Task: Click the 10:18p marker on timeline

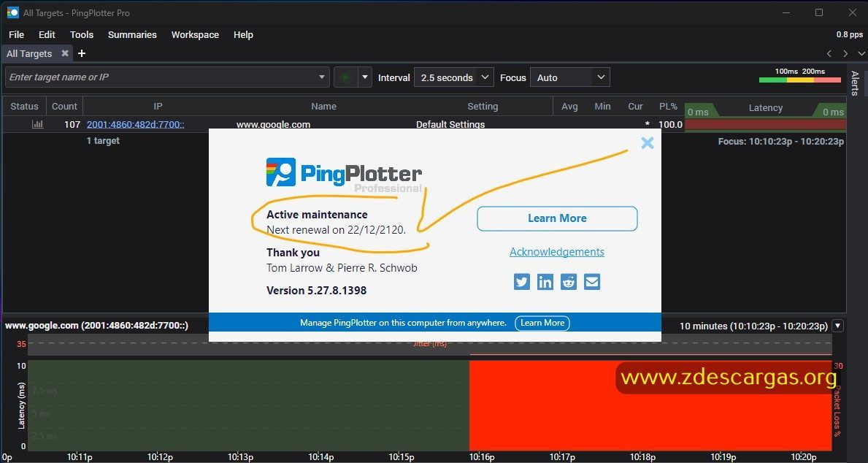Action: pos(642,457)
